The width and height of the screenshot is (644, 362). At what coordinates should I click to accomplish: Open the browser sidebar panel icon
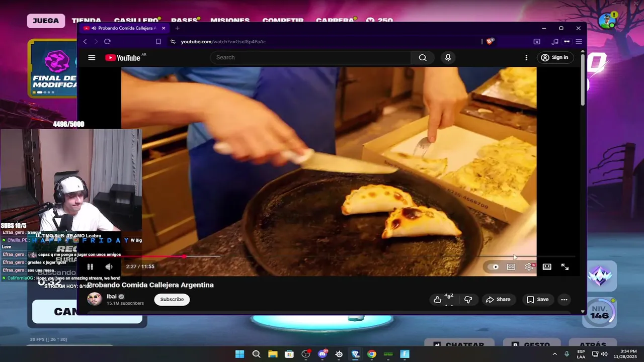click(537, 42)
